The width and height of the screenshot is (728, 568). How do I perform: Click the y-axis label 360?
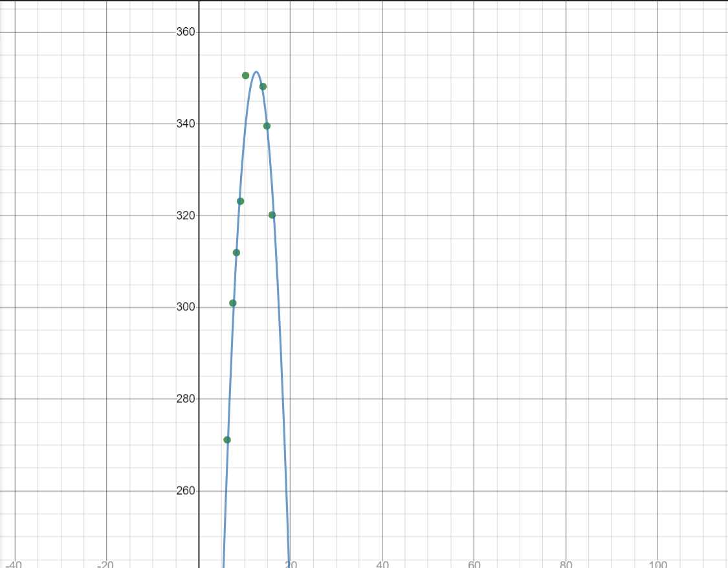(186, 32)
